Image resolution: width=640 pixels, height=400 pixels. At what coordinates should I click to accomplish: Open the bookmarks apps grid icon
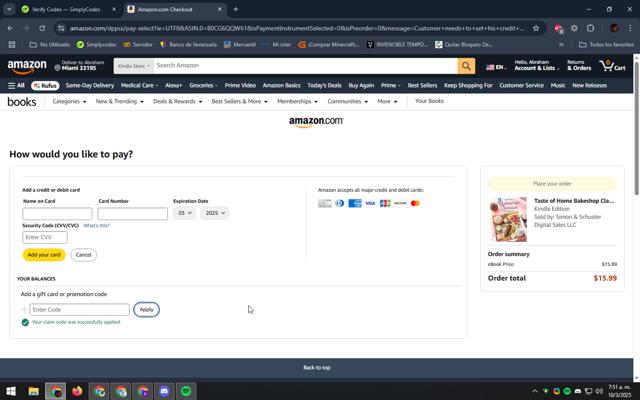point(12,44)
